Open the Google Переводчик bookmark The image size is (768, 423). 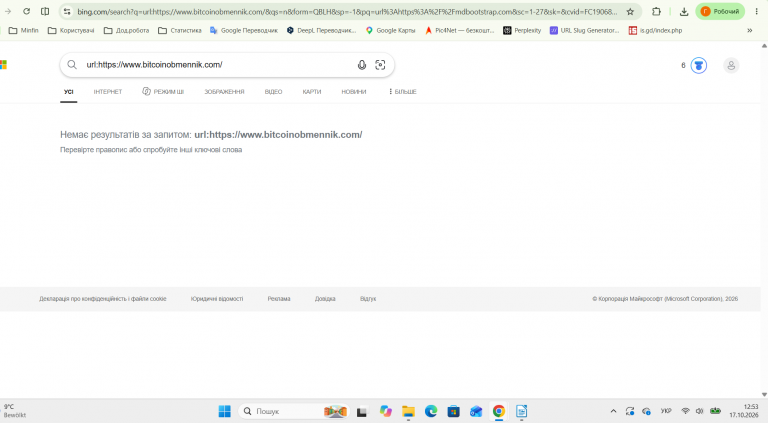243,30
